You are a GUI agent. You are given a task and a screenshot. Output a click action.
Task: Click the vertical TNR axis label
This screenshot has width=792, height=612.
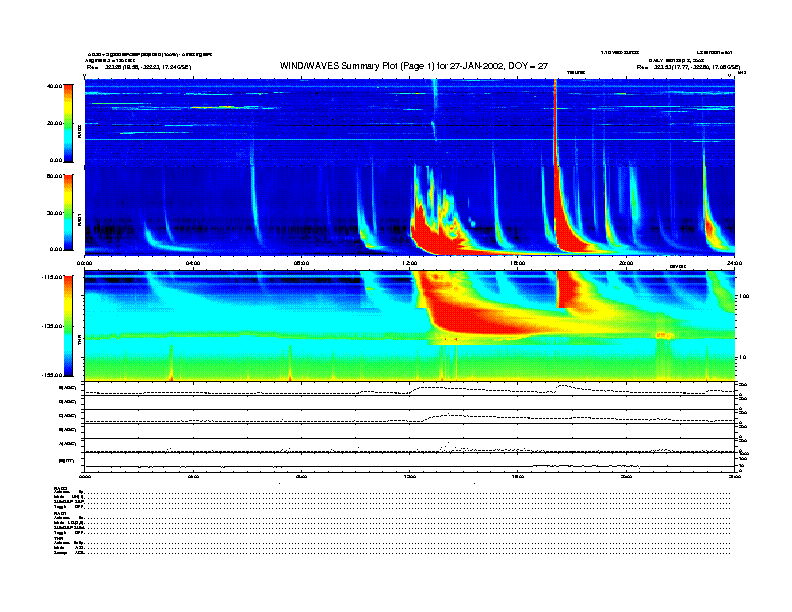(79, 342)
